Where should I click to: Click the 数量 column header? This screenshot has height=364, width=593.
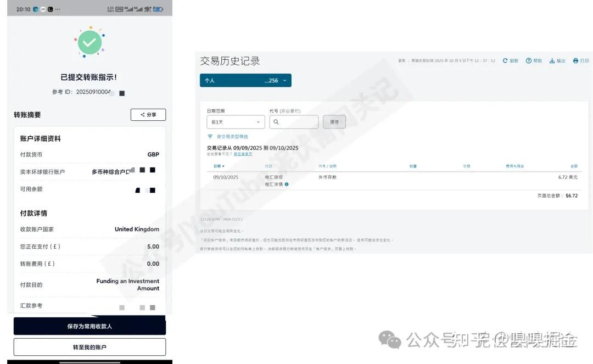(x=413, y=166)
